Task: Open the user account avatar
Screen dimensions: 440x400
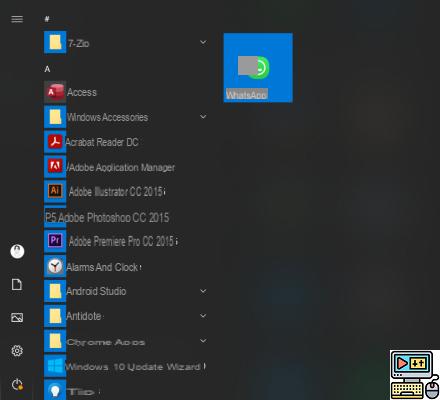Action: coord(17,251)
